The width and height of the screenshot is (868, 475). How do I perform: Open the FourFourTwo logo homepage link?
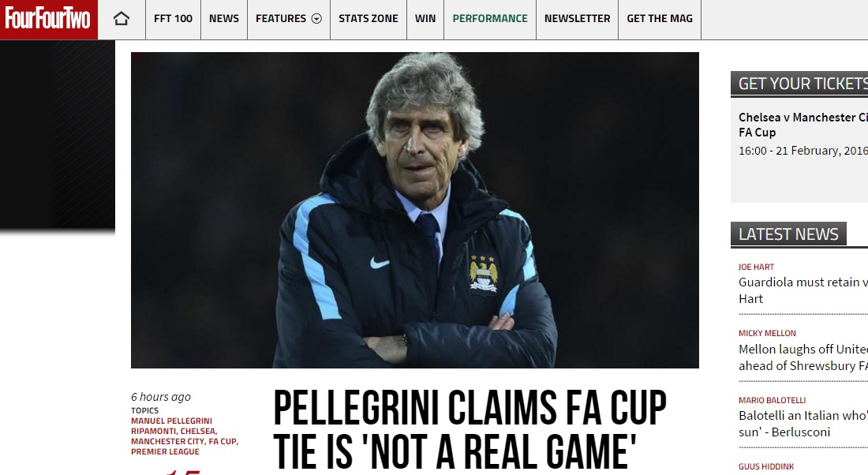[x=48, y=20]
